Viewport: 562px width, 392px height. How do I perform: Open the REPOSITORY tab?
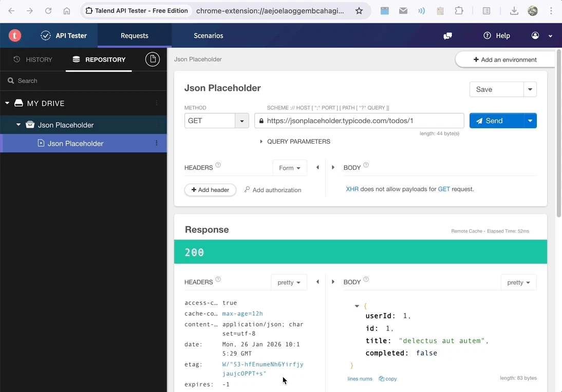(99, 60)
